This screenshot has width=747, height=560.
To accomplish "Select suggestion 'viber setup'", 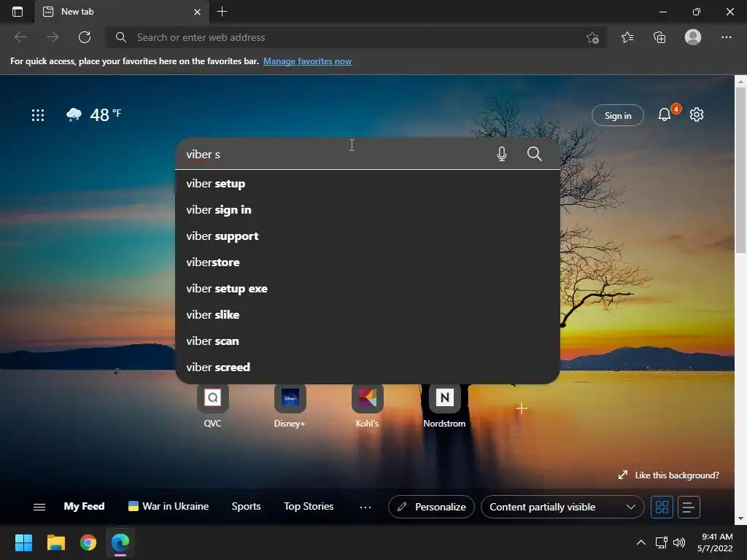I will pos(368,184).
